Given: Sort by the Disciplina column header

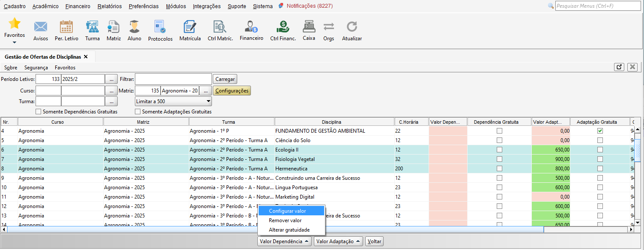Looking at the screenshot, I should click(334, 122).
